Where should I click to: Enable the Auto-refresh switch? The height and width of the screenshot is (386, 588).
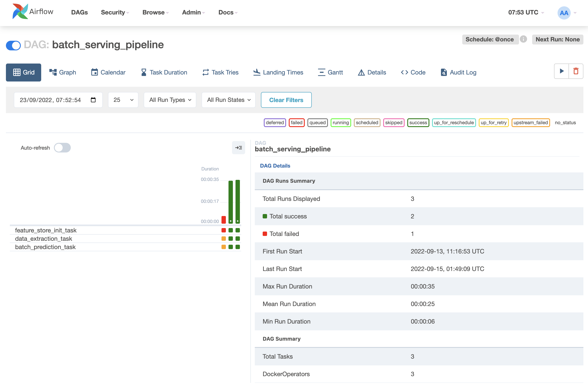tap(62, 148)
